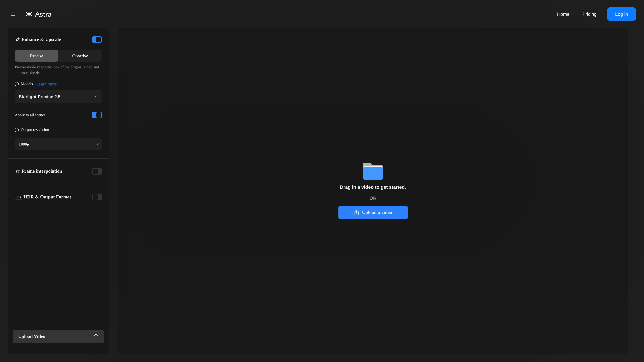Open the hamburger menu icon
Image resolution: width=644 pixels, height=362 pixels.
[x=13, y=14]
